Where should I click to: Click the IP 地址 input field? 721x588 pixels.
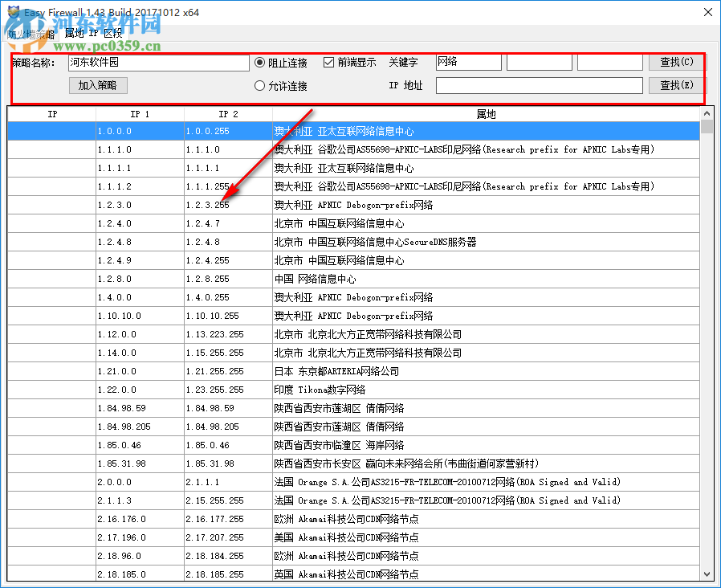pyautogui.click(x=538, y=86)
